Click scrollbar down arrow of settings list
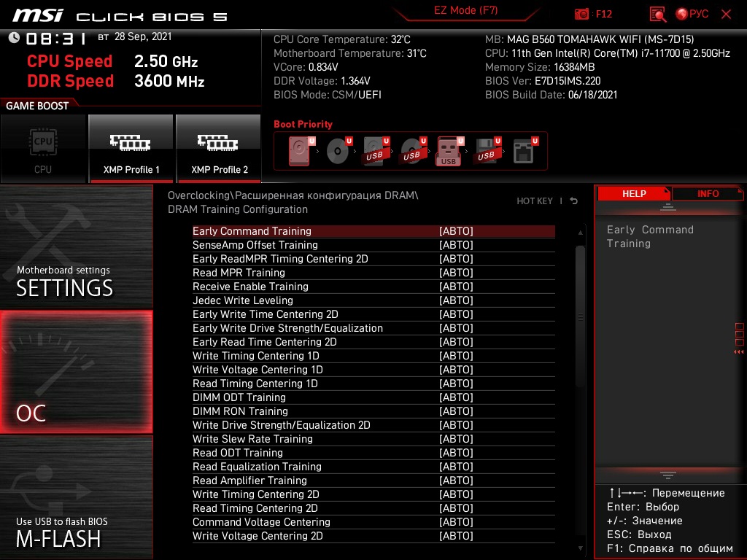The height and width of the screenshot is (560, 747). (x=580, y=548)
